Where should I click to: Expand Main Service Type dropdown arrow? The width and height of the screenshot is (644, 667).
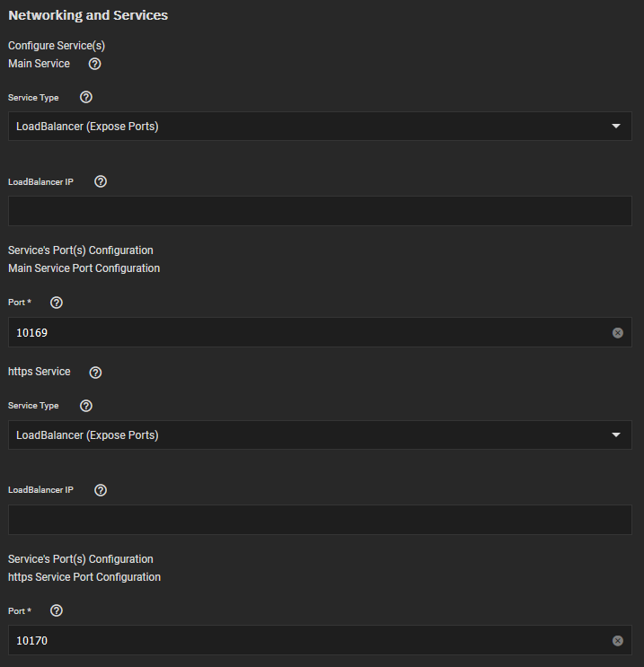pos(616,126)
